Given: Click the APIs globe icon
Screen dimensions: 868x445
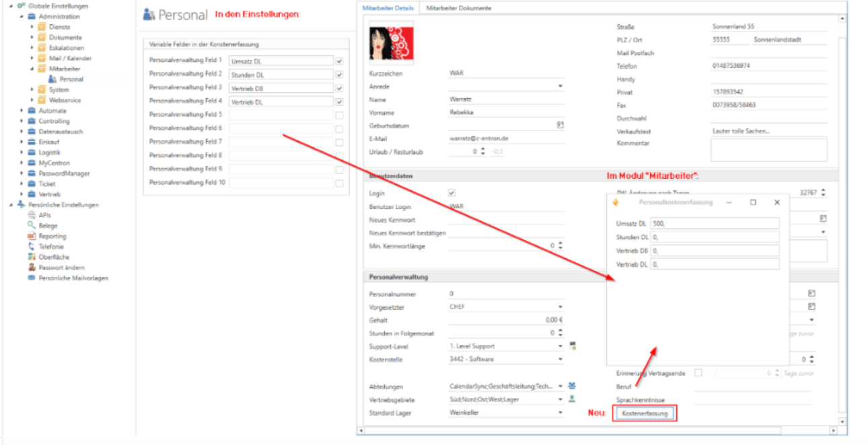Looking at the screenshot, I should pos(32,215).
